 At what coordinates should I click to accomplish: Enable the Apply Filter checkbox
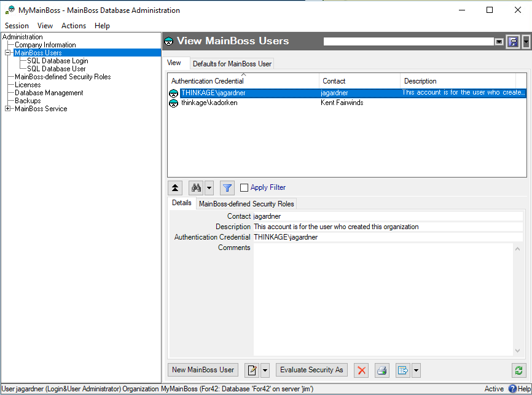point(244,187)
